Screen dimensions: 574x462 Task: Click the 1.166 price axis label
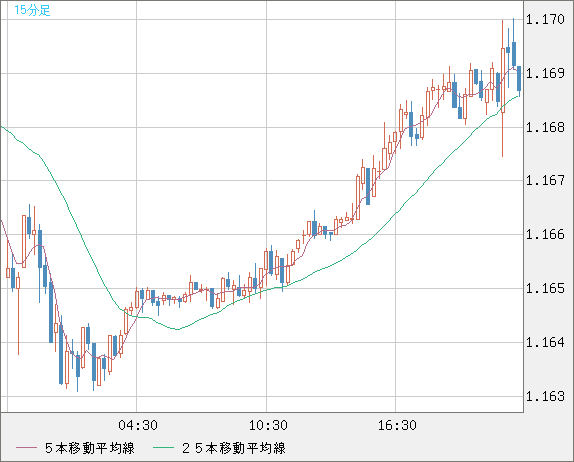[545, 234]
